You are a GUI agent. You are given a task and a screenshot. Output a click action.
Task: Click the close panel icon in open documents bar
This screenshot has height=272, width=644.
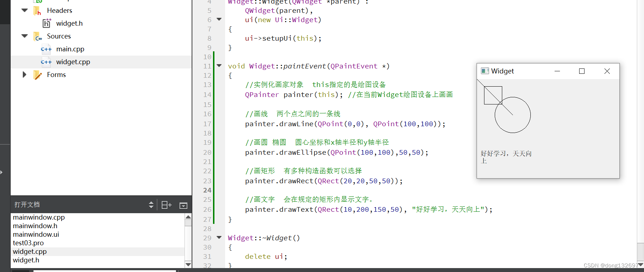pyautogui.click(x=183, y=205)
